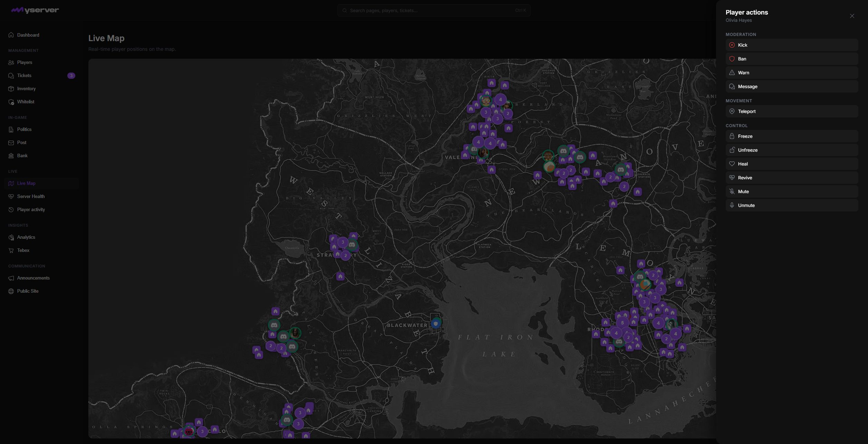Revive the selected player

[792, 178]
